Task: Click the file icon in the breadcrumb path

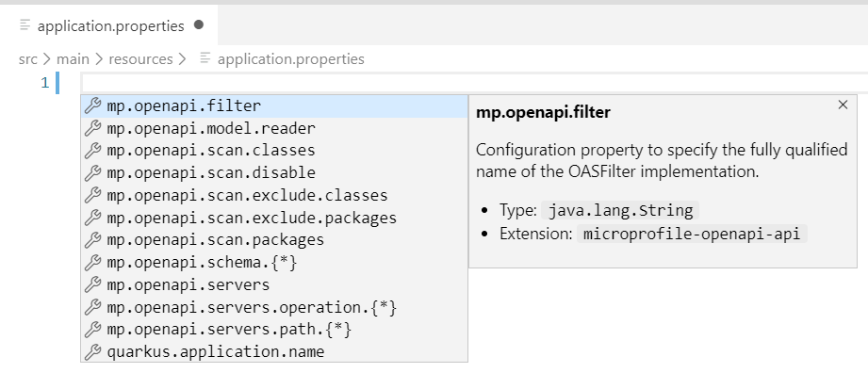Action: 205,58
